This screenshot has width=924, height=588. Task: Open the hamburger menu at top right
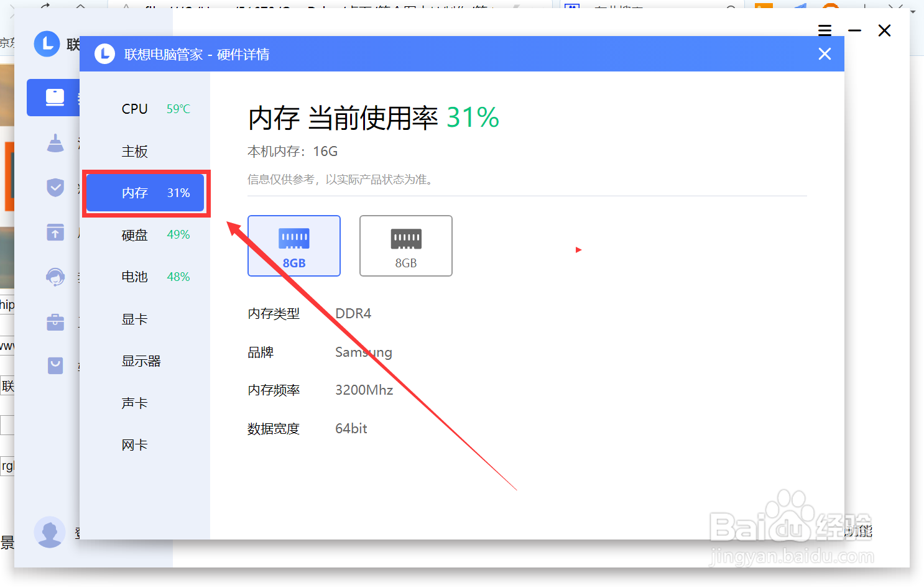(825, 30)
